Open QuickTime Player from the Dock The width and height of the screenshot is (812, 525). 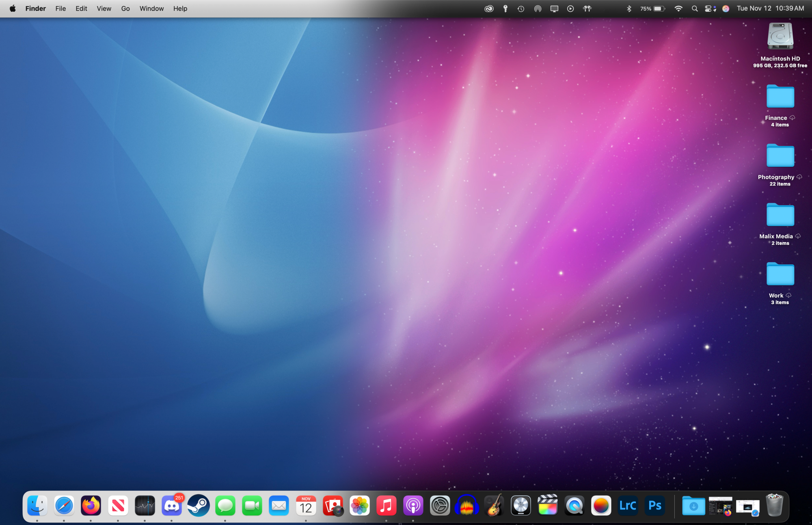(574, 506)
